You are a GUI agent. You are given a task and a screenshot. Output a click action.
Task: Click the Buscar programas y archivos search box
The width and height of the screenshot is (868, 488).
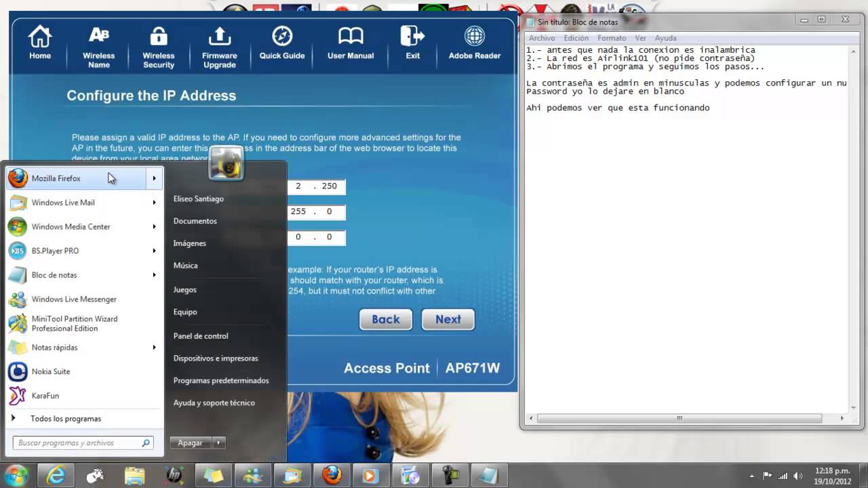pos(83,443)
